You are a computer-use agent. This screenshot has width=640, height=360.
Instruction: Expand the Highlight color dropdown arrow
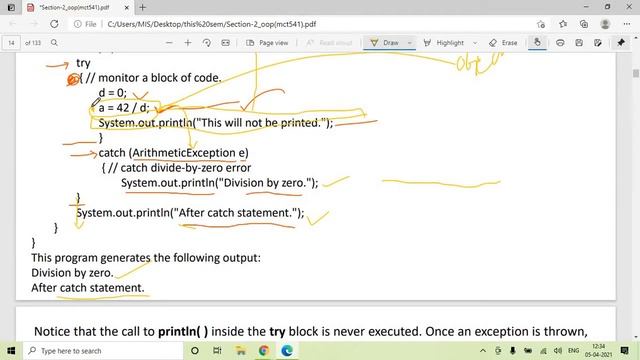pos(475,42)
